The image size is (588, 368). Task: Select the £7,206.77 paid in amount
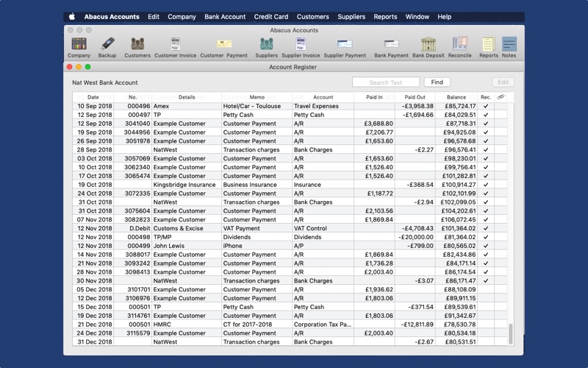[374, 132]
